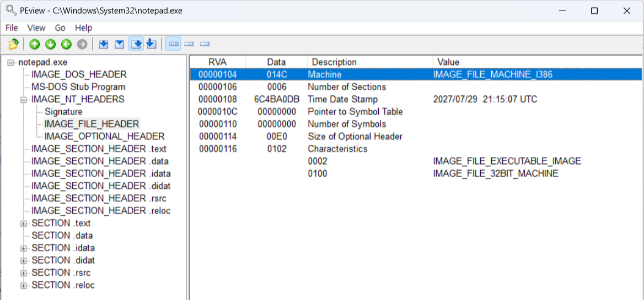Expand the SECTION .didat node
644x300 pixels.
click(24, 261)
